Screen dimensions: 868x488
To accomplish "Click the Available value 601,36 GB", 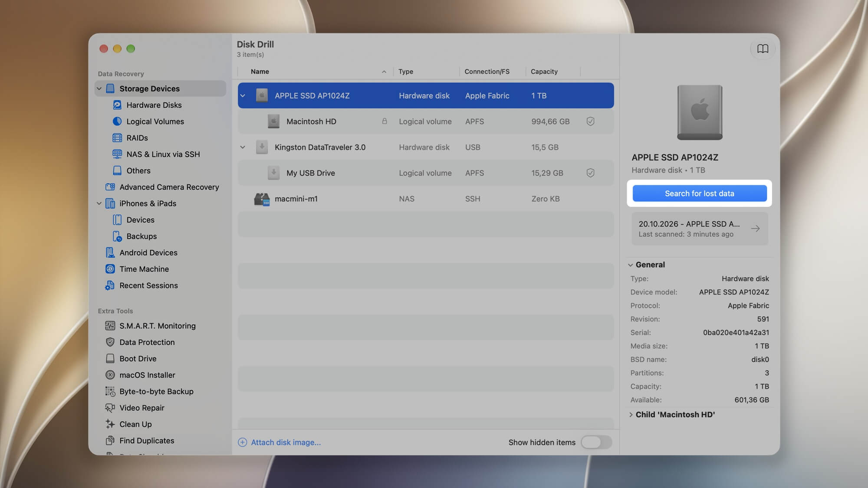I will pyautogui.click(x=752, y=400).
